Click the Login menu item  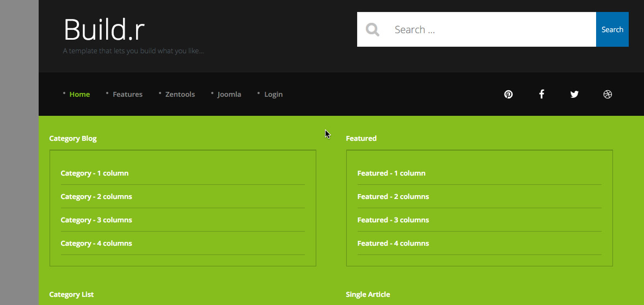(x=273, y=94)
